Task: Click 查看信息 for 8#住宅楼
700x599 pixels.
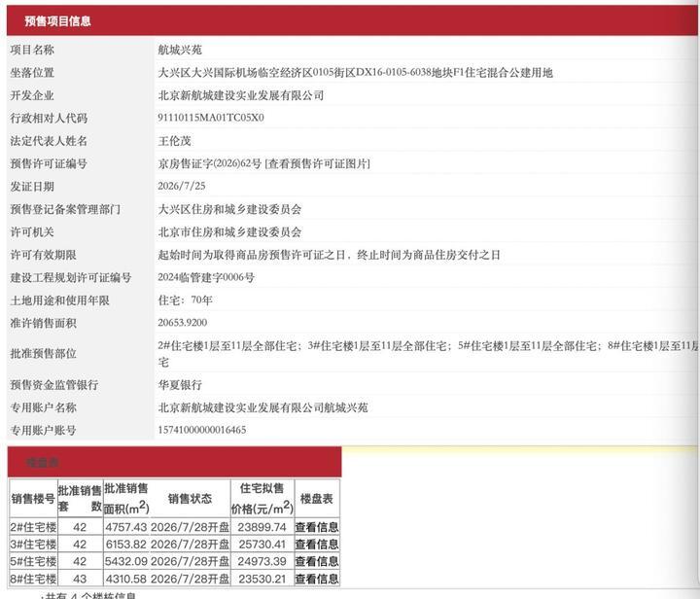Action: [317, 579]
